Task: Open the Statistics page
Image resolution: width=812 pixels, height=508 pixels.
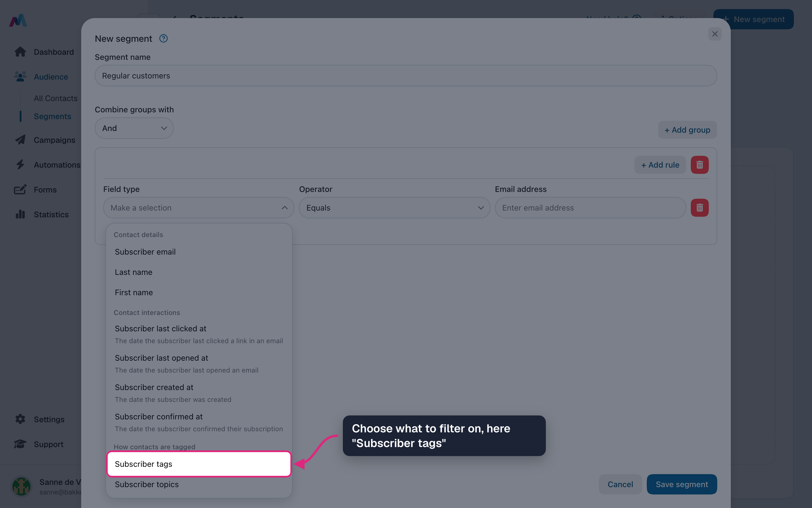Action: tap(51, 214)
